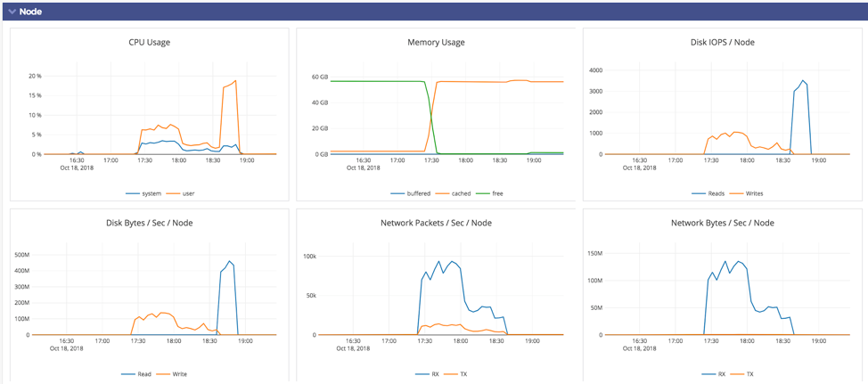Viewport: 868px width, 384px height.
Task: Click the Network Bytes / Sec / Node title
Action: pyautogui.click(x=722, y=223)
